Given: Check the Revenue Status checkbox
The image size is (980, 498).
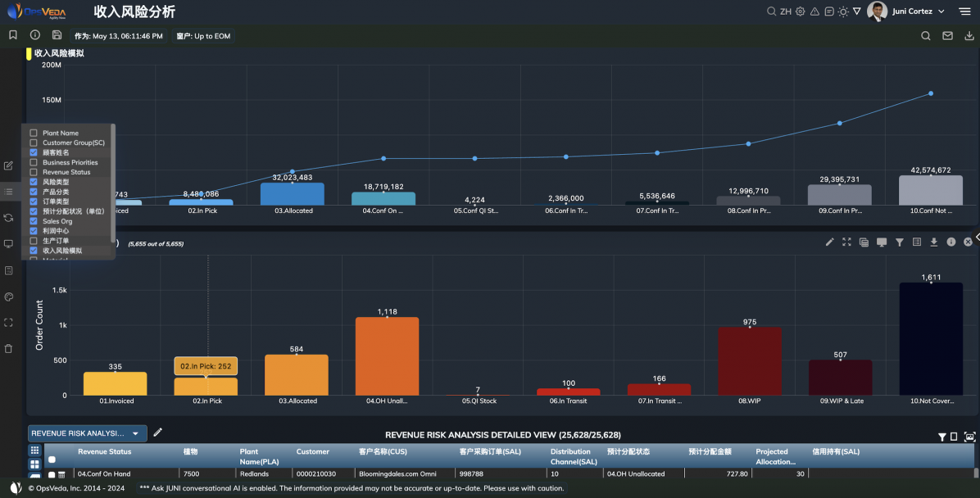Looking at the screenshot, I should 34,172.
